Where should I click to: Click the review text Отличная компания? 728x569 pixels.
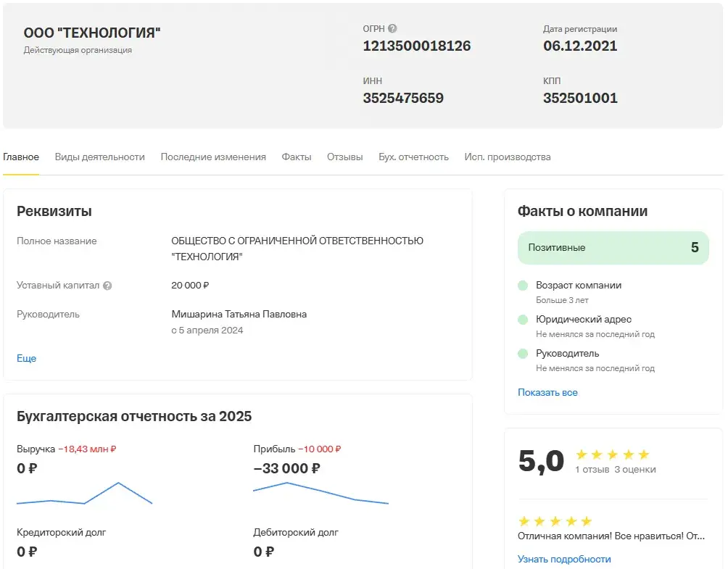click(611, 536)
